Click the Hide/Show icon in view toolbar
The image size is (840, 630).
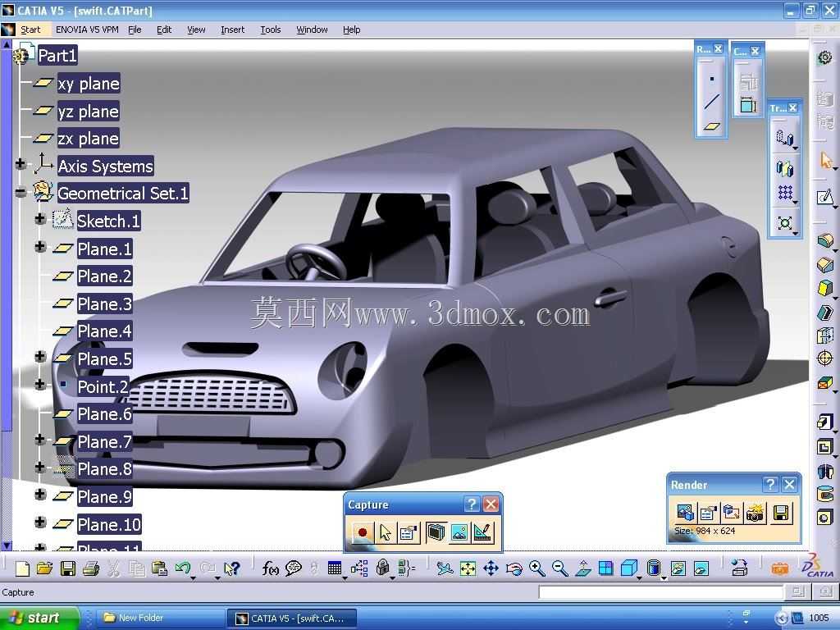tap(678, 568)
